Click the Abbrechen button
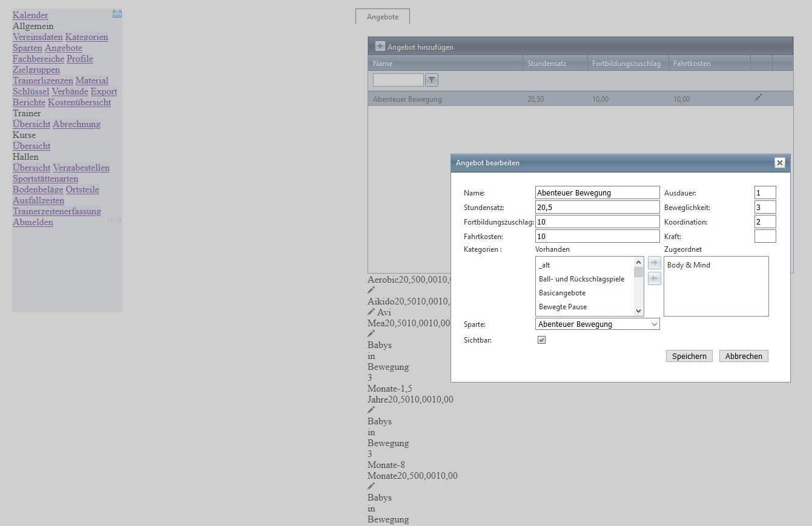Screen dimensions: 812x526 [x=744, y=356]
